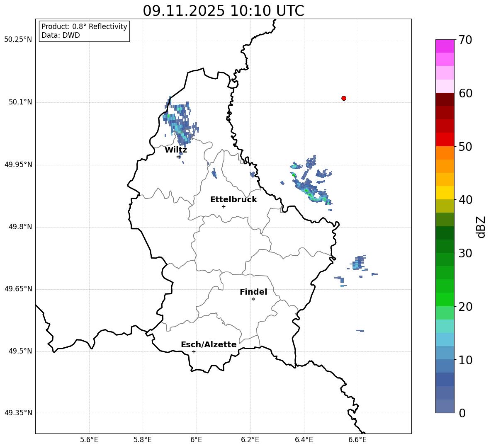The height and width of the screenshot is (448, 491).
Task: Pick the dark maroon swatch below 60 dBZ
Action: click(445, 99)
